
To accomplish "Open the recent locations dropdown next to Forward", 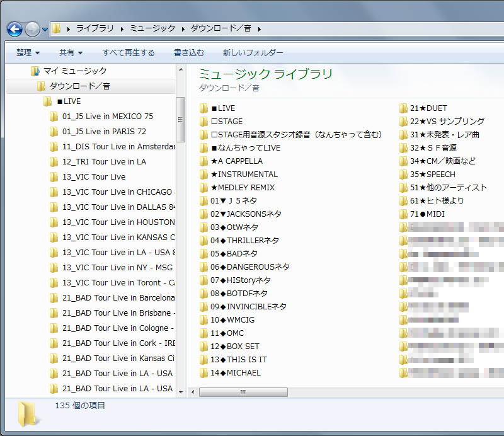I will coord(45,30).
